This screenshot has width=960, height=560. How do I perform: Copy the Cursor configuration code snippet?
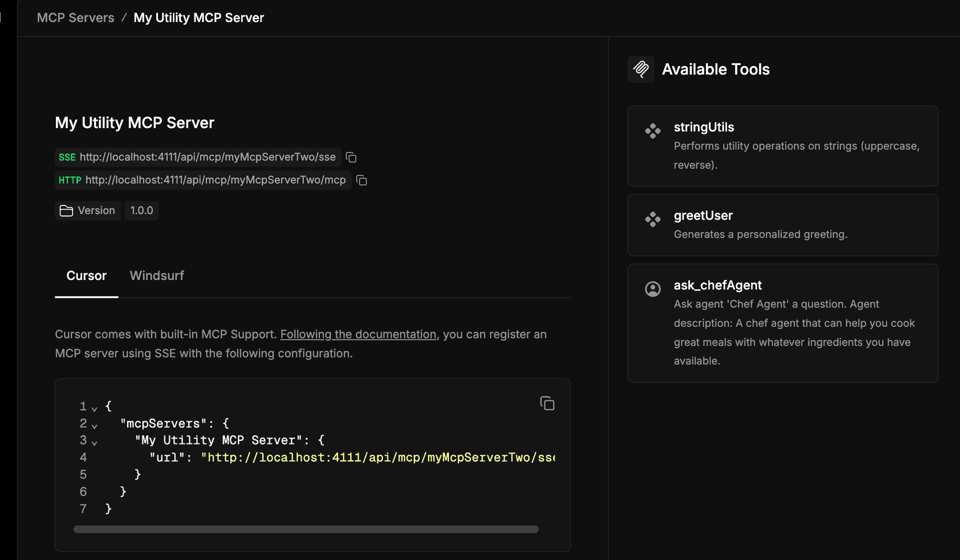pyautogui.click(x=547, y=403)
